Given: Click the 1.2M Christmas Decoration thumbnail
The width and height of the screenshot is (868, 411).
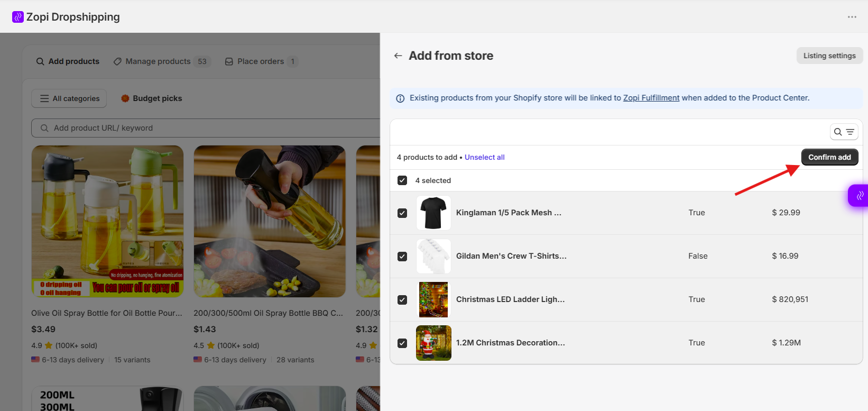Looking at the screenshot, I should coord(433,343).
